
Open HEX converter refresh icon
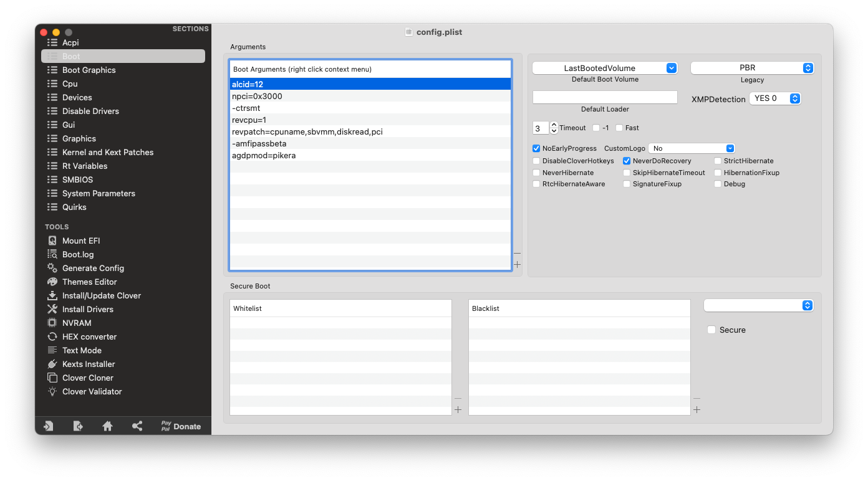52,336
